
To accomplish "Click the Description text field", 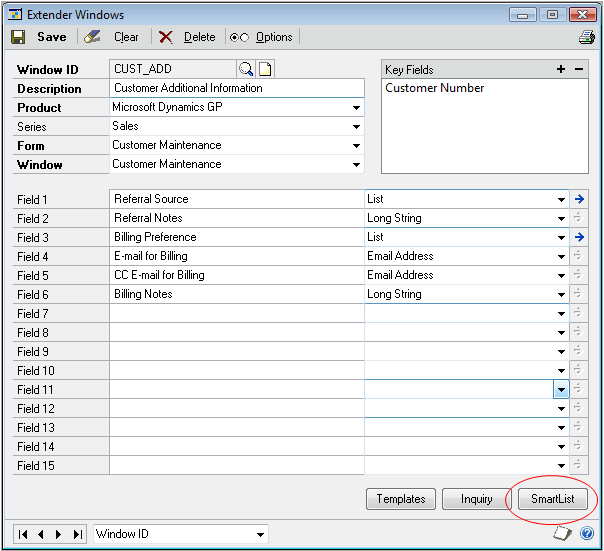I will (236, 88).
